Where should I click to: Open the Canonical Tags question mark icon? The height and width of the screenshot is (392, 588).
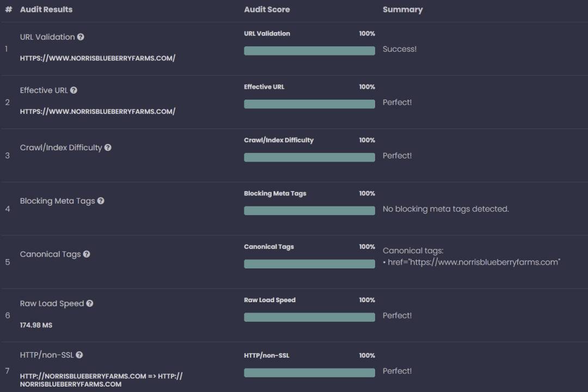coord(85,254)
